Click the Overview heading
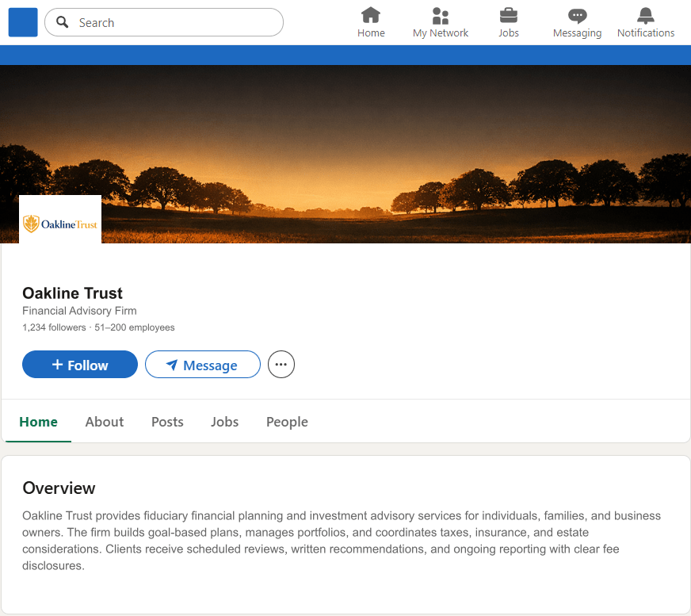 tap(59, 488)
